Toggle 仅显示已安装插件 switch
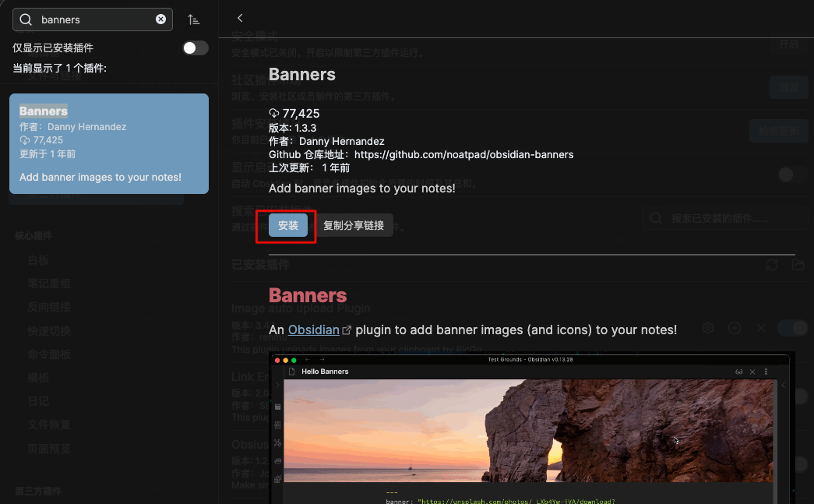 196,48
